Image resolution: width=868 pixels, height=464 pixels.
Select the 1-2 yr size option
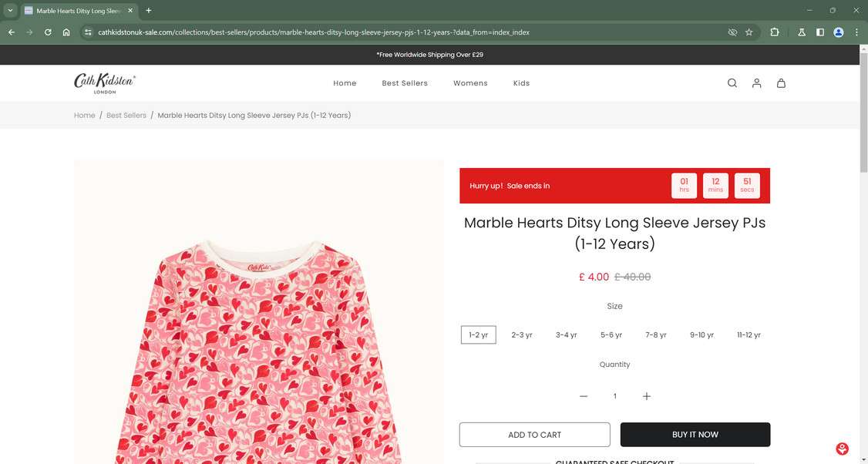point(478,335)
